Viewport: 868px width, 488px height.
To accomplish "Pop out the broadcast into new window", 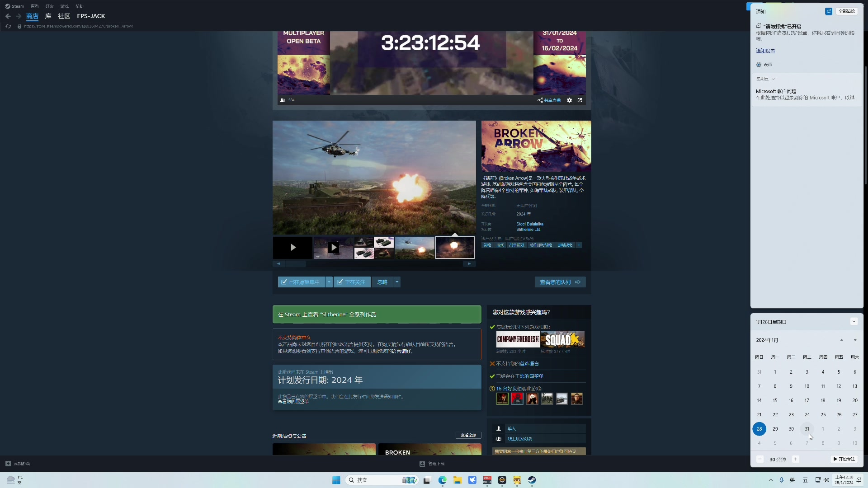I will [580, 100].
